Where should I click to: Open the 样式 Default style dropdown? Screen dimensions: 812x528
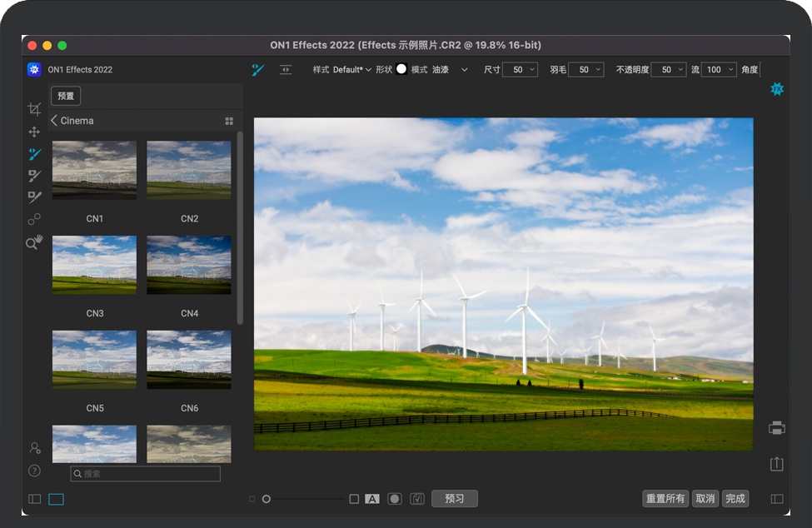[x=351, y=70]
